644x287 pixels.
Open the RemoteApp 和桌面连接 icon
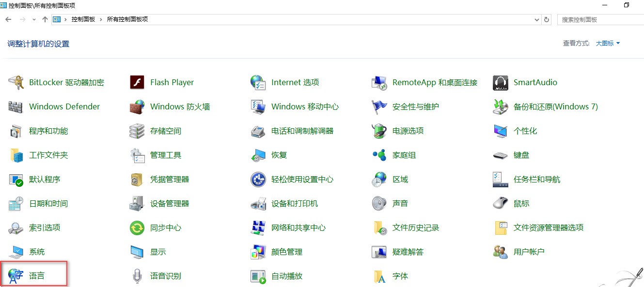click(x=379, y=83)
